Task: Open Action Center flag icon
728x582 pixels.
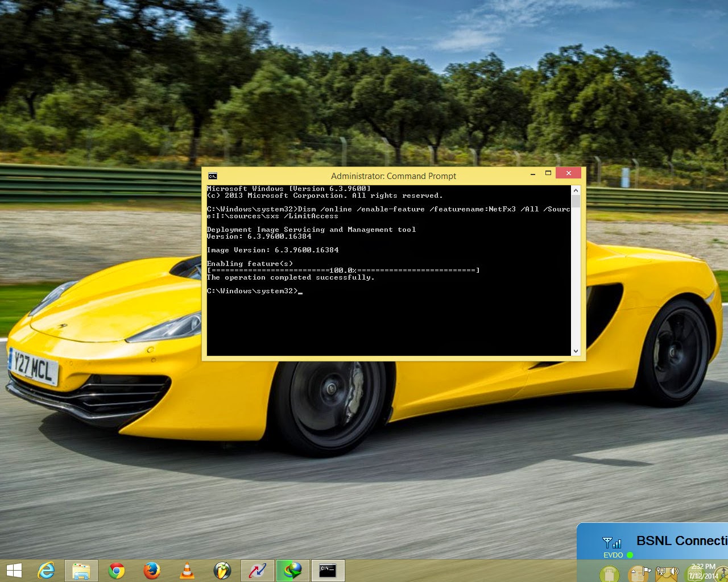Action: [x=646, y=570]
